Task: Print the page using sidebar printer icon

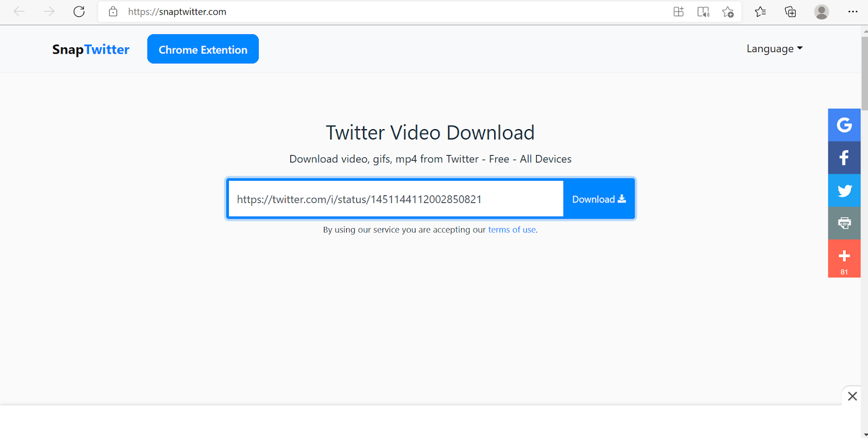Action: (844, 223)
